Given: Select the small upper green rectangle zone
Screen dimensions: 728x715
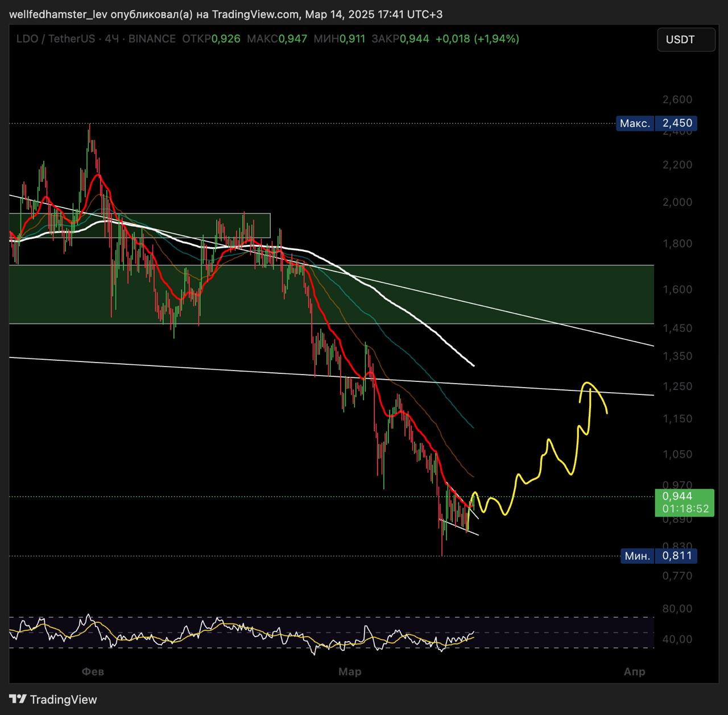Looking at the screenshot, I should coord(140,226).
